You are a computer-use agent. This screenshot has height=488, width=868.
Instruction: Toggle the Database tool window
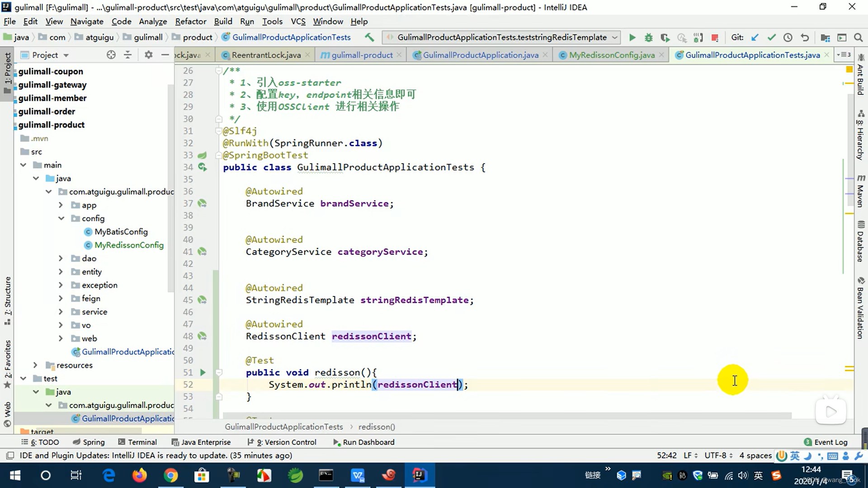pyautogui.click(x=861, y=241)
